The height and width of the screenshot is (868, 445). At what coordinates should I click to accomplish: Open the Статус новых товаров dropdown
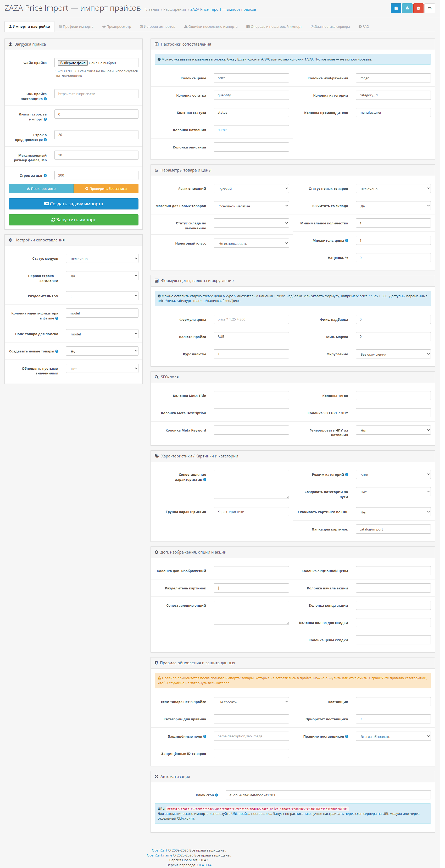(x=393, y=189)
